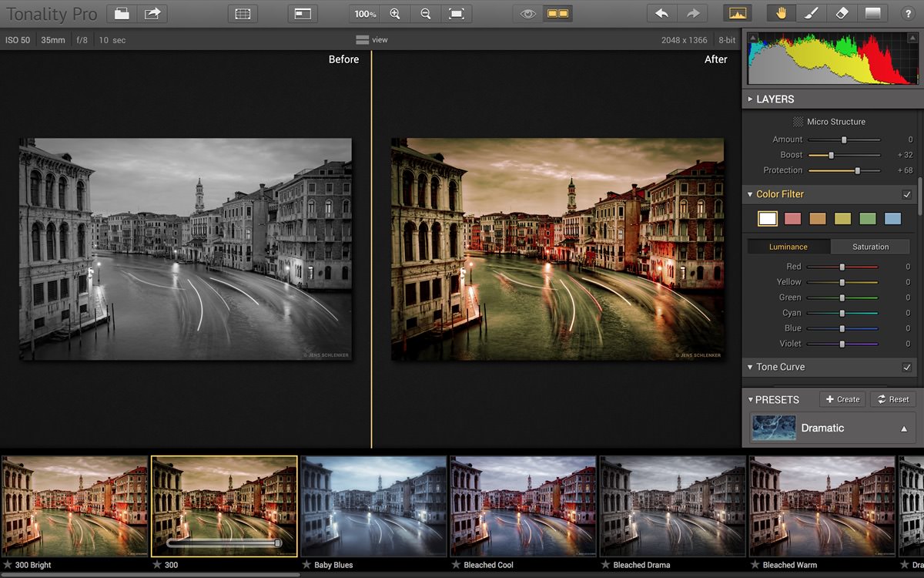Select the Brush masking tool
The image size is (924, 578).
(x=812, y=13)
